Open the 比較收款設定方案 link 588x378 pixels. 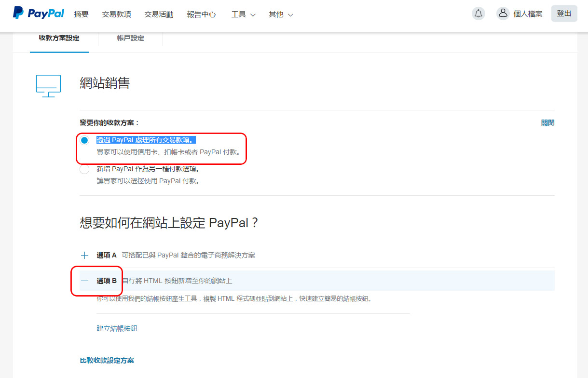[107, 360]
